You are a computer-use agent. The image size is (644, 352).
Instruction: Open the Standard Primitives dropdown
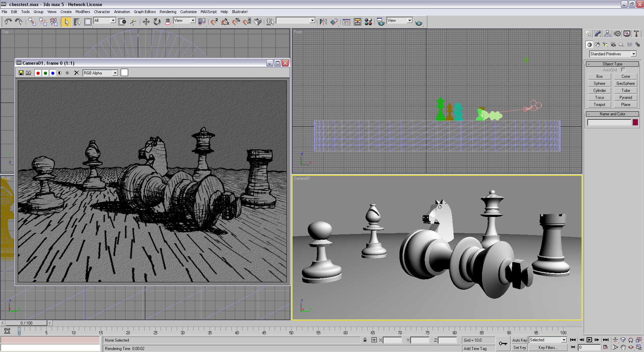pos(613,54)
